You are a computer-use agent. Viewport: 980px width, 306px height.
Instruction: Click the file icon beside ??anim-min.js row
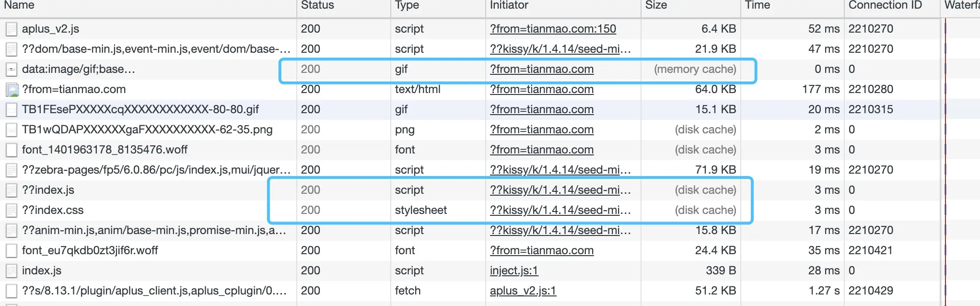[x=12, y=231]
